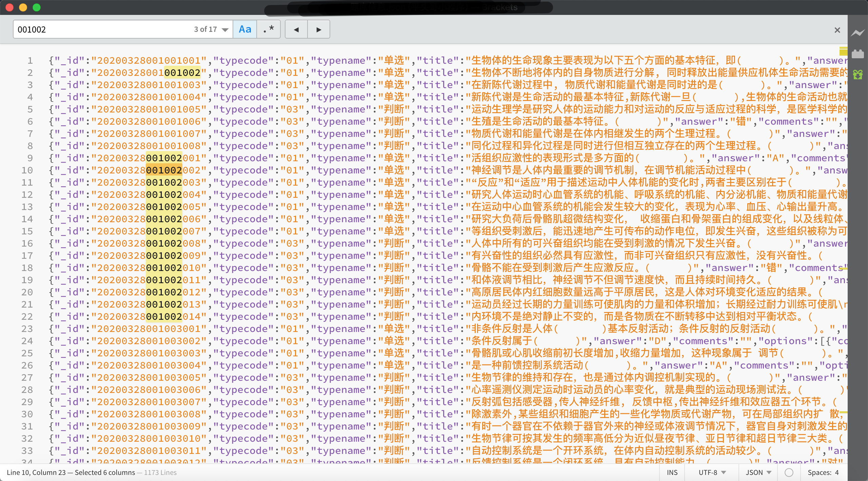Close the find bar
This screenshot has width=868, height=481.
pos(837,30)
